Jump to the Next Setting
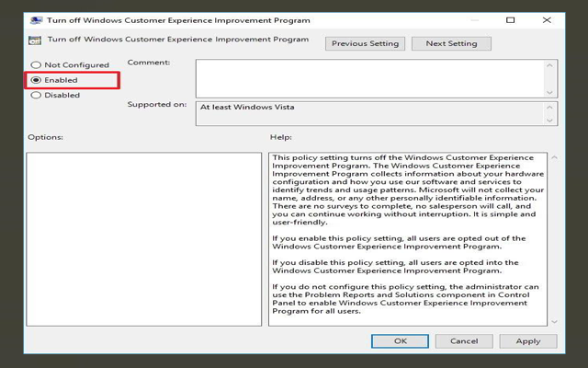Image resolution: width=588 pixels, height=368 pixels. click(x=451, y=43)
